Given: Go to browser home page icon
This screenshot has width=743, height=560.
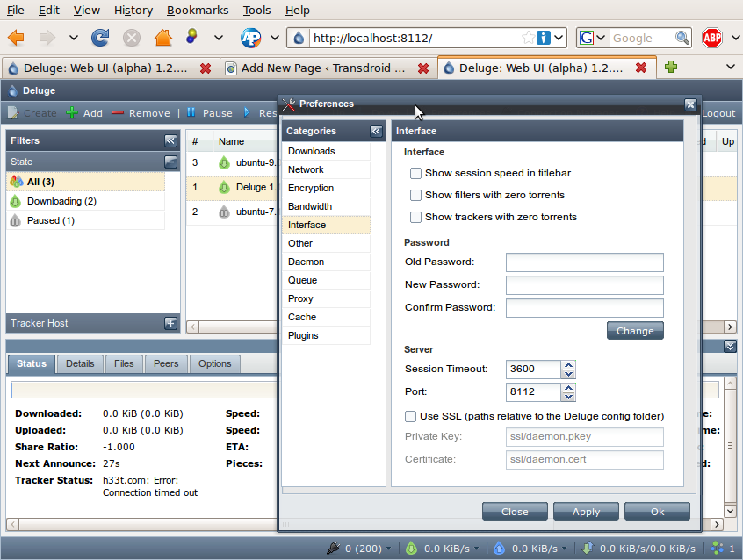Looking at the screenshot, I should 162,38.
